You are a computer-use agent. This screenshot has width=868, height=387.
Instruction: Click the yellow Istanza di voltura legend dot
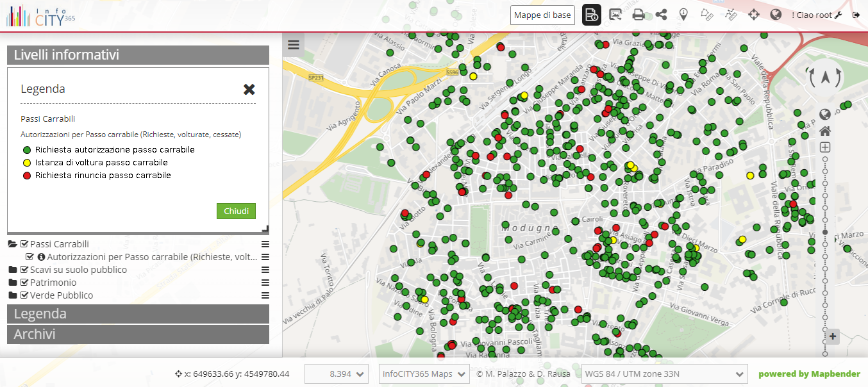click(x=26, y=163)
